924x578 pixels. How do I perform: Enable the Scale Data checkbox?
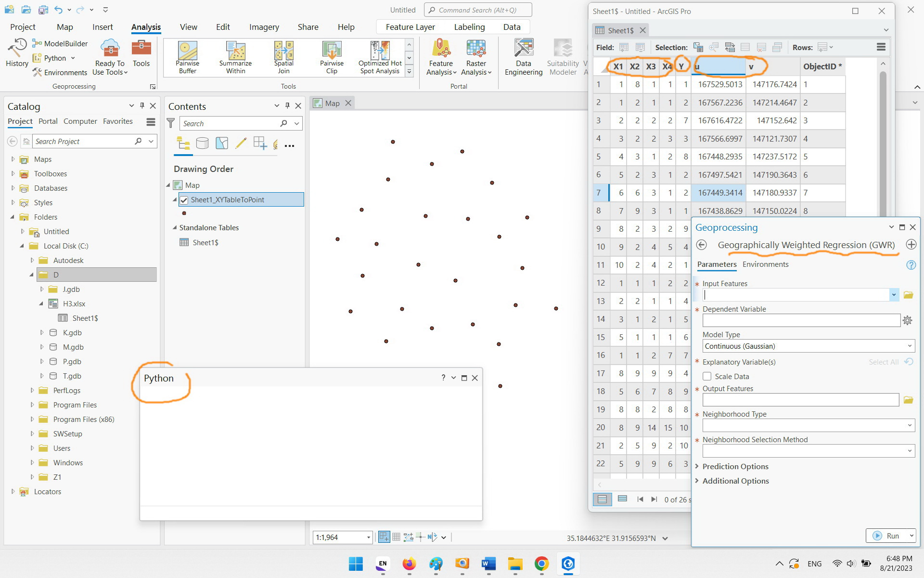(x=707, y=376)
